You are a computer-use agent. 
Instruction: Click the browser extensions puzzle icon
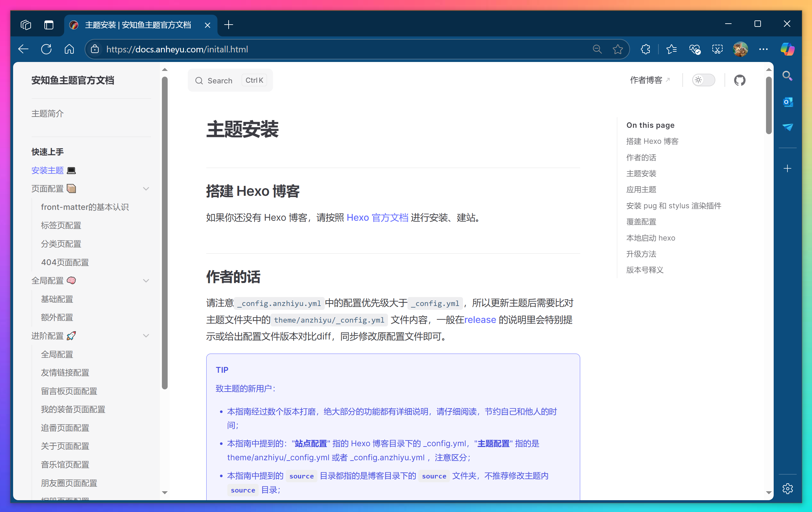pos(645,49)
